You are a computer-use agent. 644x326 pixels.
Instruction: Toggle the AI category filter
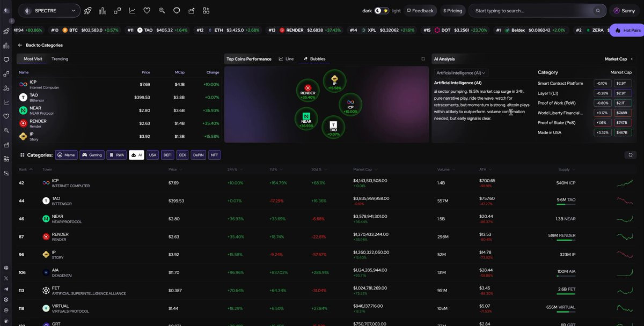pyautogui.click(x=136, y=155)
